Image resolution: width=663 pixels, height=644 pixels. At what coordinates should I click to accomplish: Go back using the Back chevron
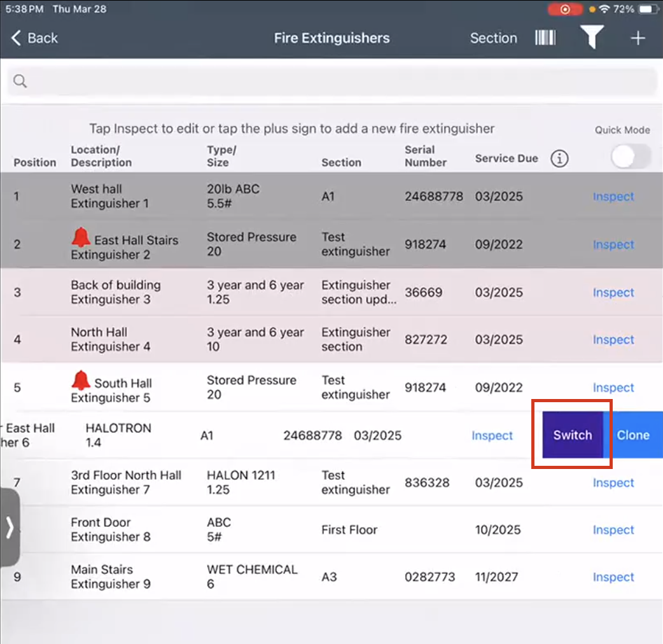click(34, 38)
